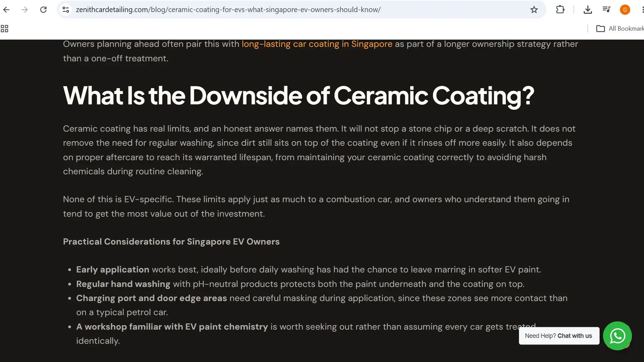Bookmark this page with the star icon
Viewport: 644px width, 362px height.
(534, 10)
